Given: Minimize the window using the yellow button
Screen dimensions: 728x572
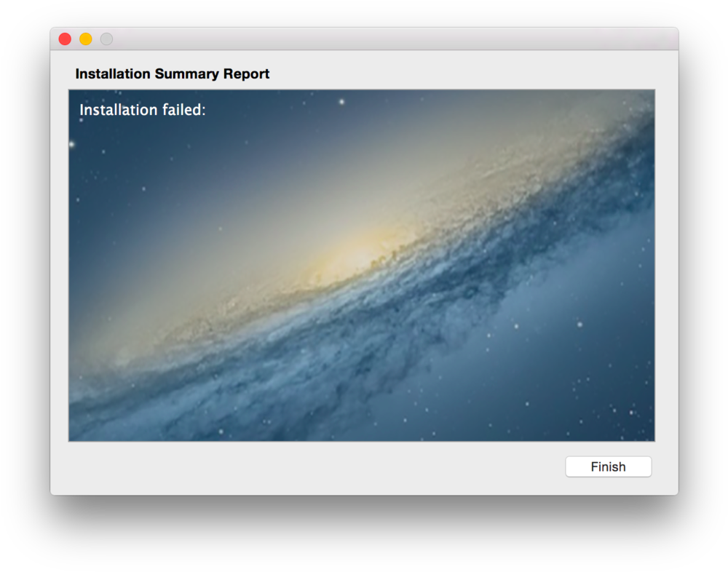Looking at the screenshot, I should coord(86,39).
